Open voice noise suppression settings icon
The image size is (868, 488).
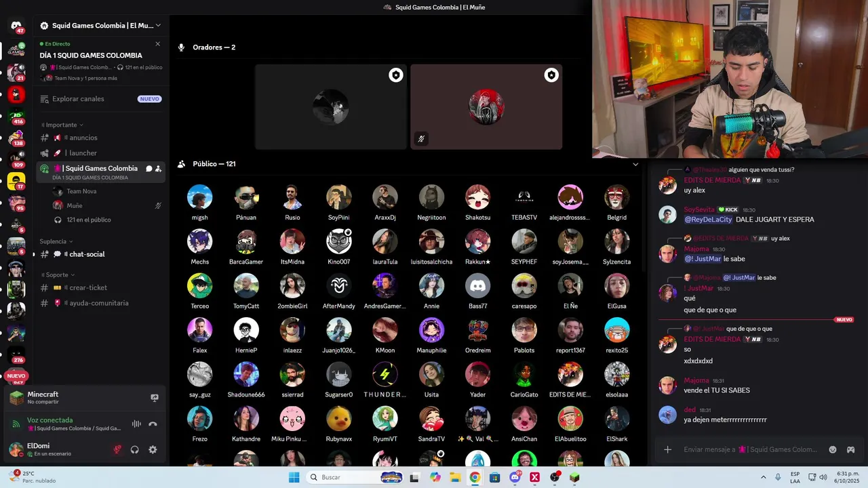pos(136,424)
